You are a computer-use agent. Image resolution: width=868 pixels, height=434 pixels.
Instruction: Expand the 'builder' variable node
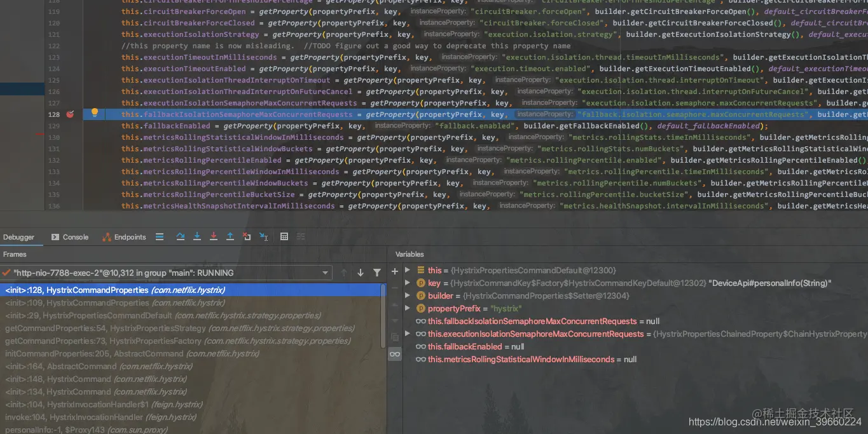point(408,295)
